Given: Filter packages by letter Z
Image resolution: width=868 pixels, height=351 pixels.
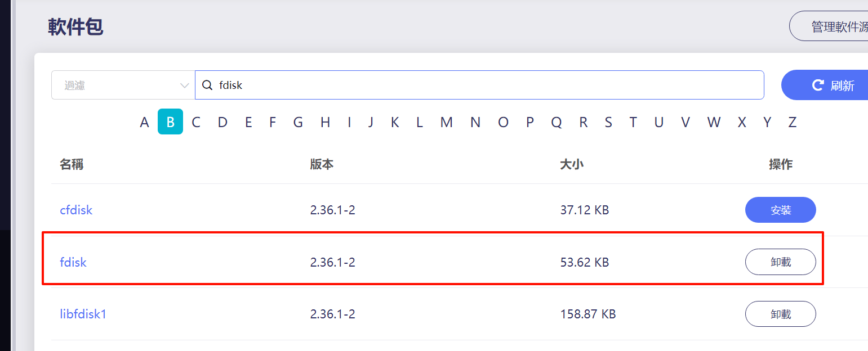Looking at the screenshot, I should [x=792, y=122].
